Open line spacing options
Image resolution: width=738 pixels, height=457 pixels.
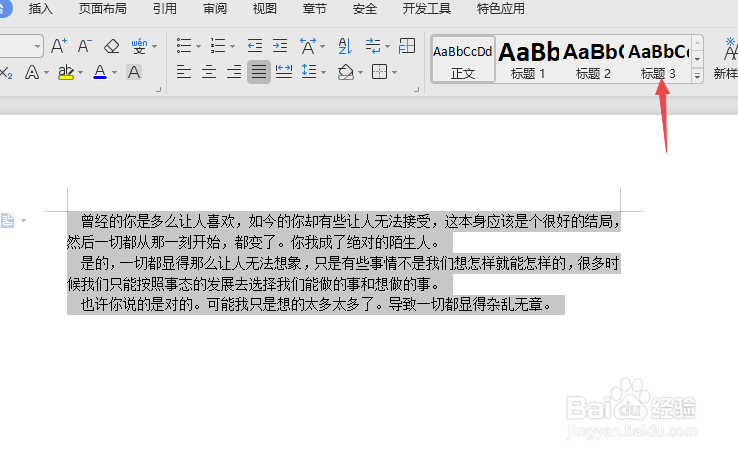(309, 72)
